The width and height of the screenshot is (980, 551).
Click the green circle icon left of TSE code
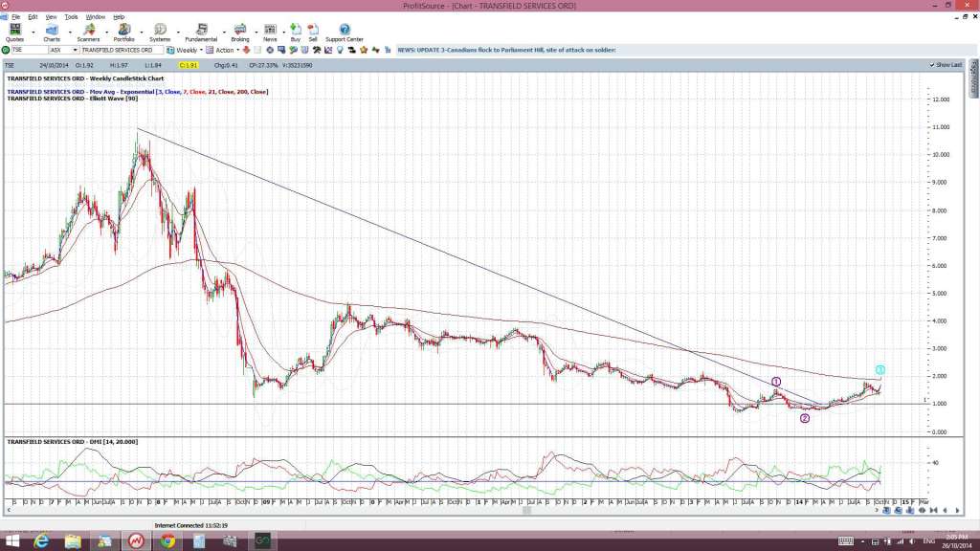6,50
